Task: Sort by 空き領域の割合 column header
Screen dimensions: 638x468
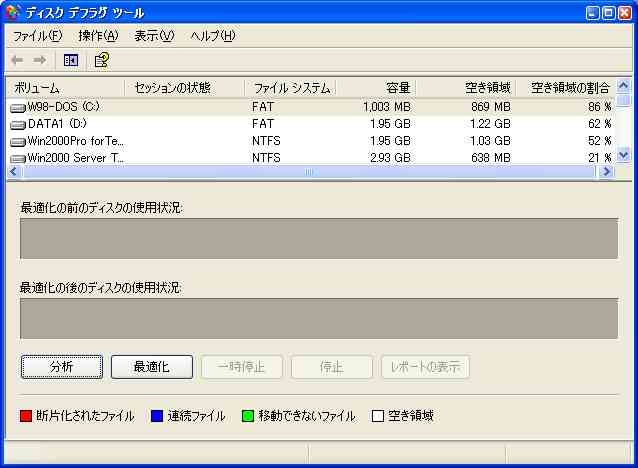Action: coord(566,88)
